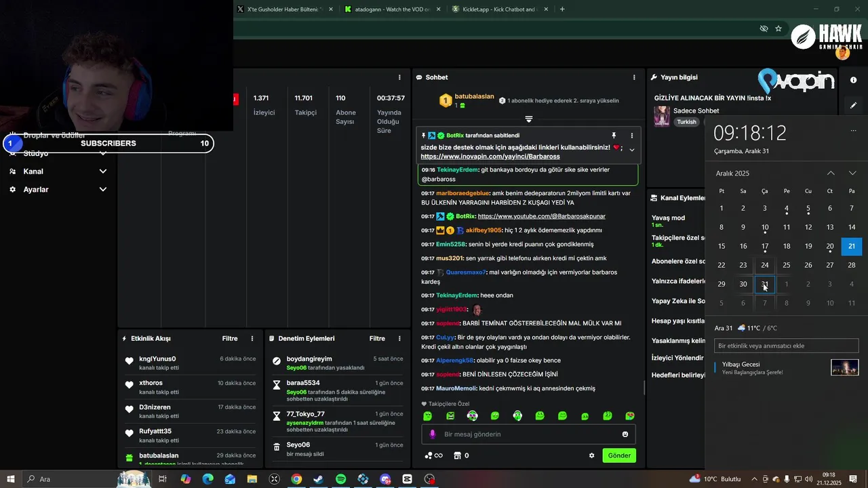This screenshot has height=488, width=868.
Task: Open the notification center icon in taskbar
Action: (x=853, y=479)
